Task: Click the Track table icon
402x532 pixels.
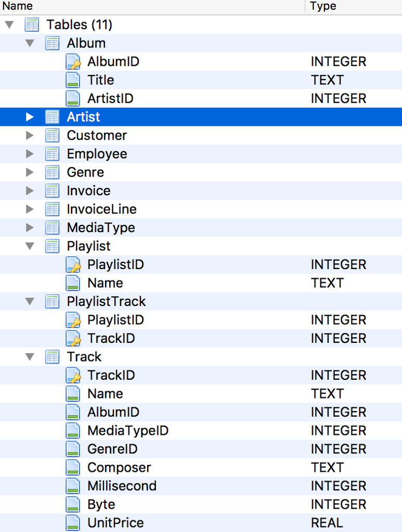Action: pyautogui.click(x=53, y=356)
